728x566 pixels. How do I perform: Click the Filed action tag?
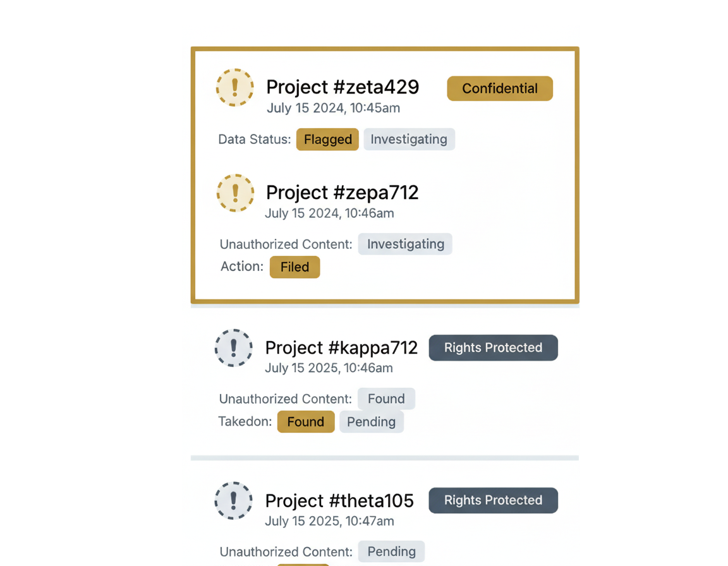tap(294, 267)
